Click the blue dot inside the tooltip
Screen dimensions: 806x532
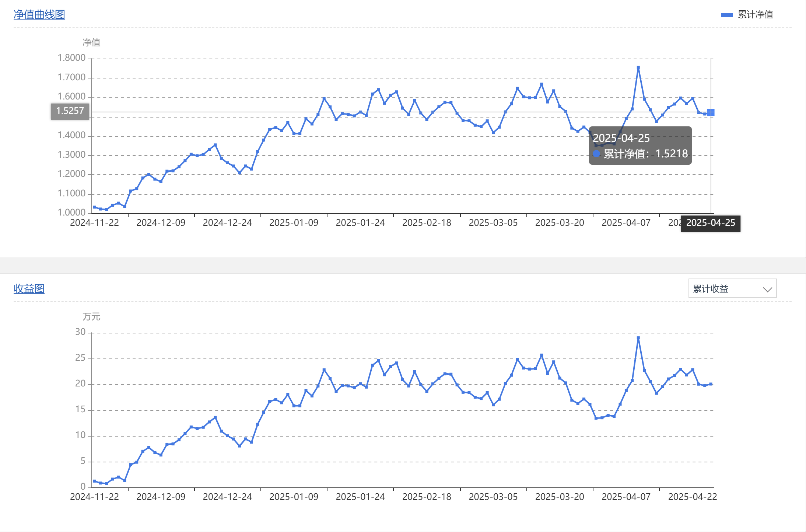(x=596, y=154)
